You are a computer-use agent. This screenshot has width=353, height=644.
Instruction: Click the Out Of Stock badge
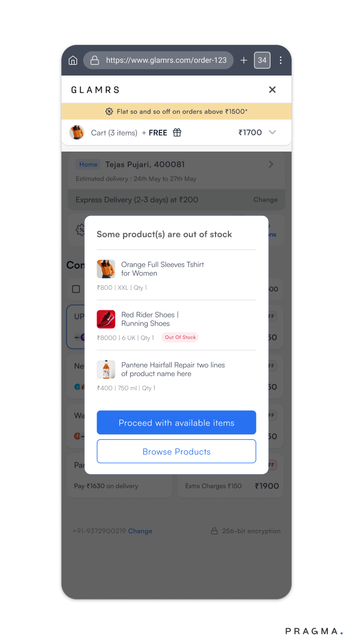(180, 337)
